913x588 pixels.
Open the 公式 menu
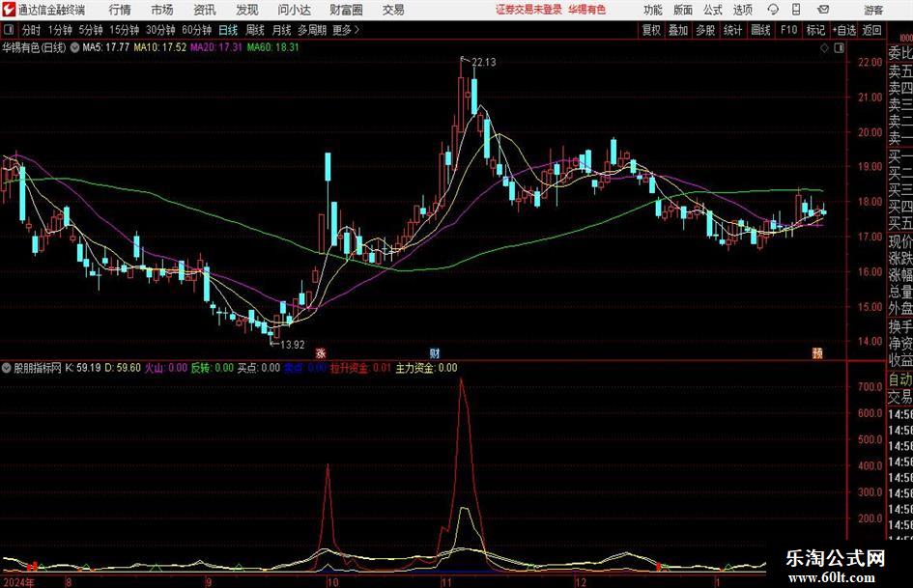713,10
